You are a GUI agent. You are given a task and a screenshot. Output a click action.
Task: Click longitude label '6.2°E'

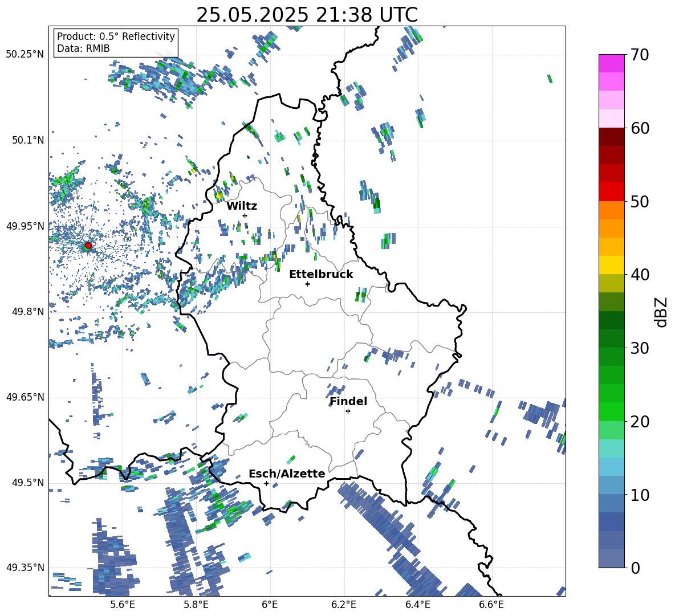(344, 605)
